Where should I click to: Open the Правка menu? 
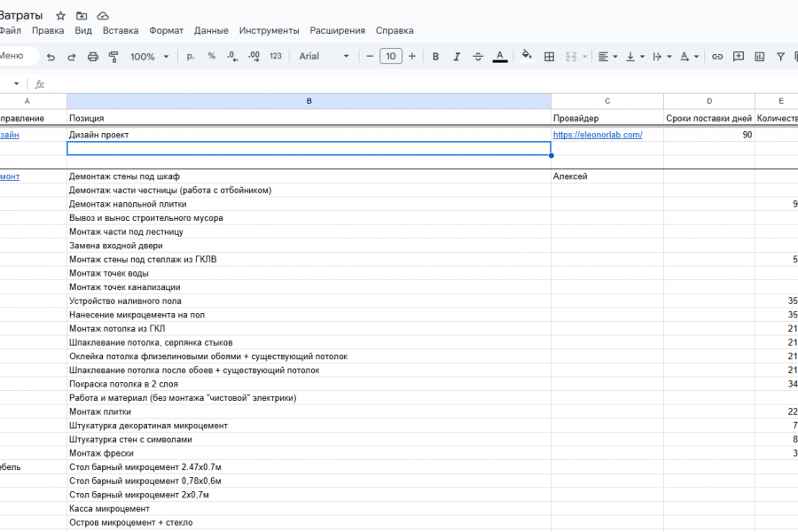click(48, 30)
